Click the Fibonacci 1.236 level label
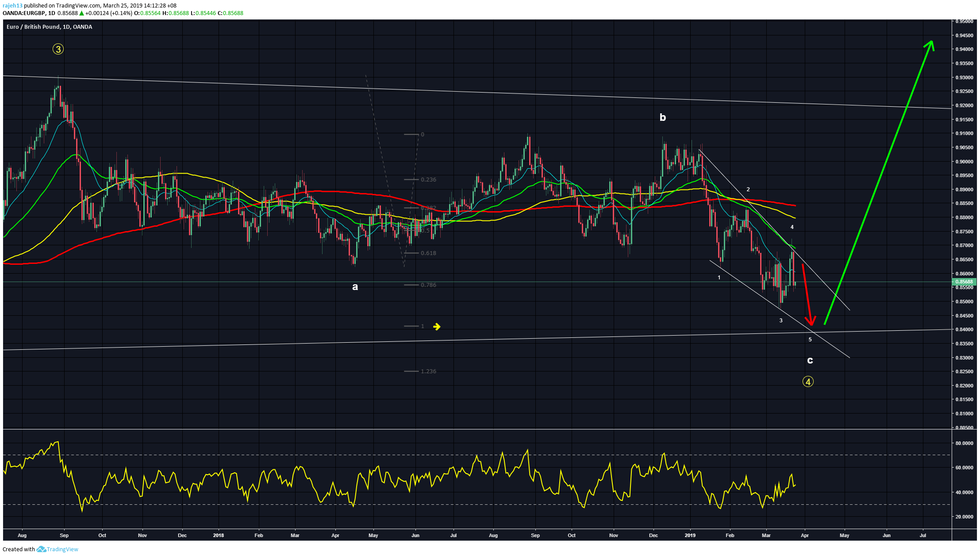This screenshot has width=980, height=557. (428, 371)
